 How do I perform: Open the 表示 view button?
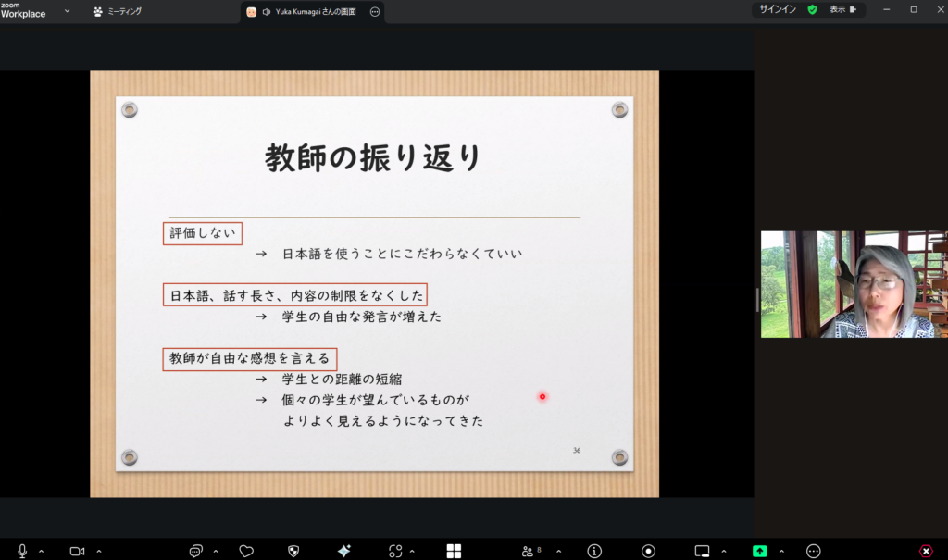[x=842, y=9]
